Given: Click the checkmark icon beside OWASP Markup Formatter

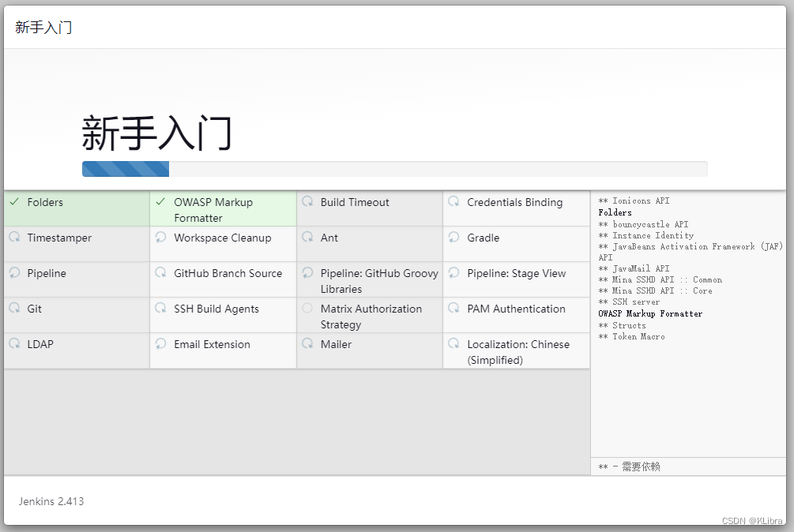Looking at the screenshot, I should 160,202.
